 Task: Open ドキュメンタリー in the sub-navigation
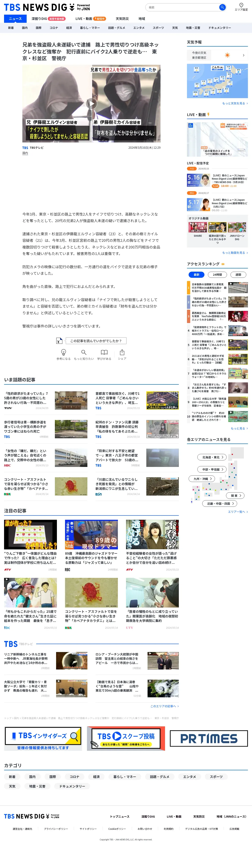click(220, 28)
